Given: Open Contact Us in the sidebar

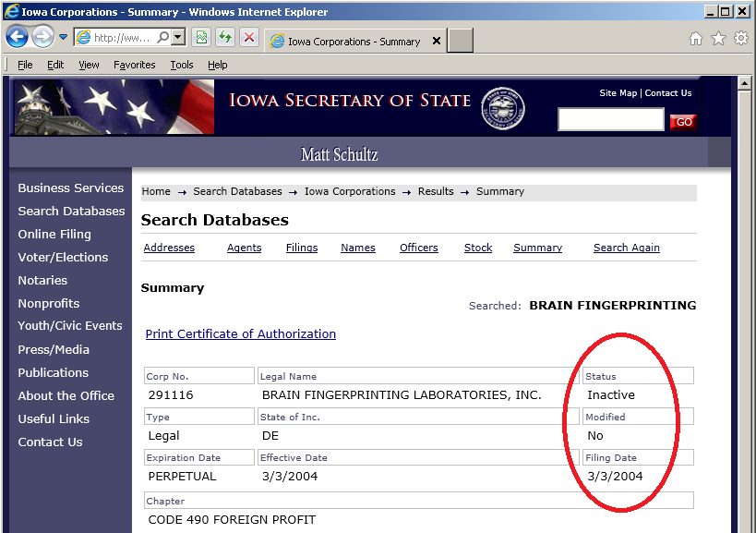Looking at the screenshot, I should (50, 442).
